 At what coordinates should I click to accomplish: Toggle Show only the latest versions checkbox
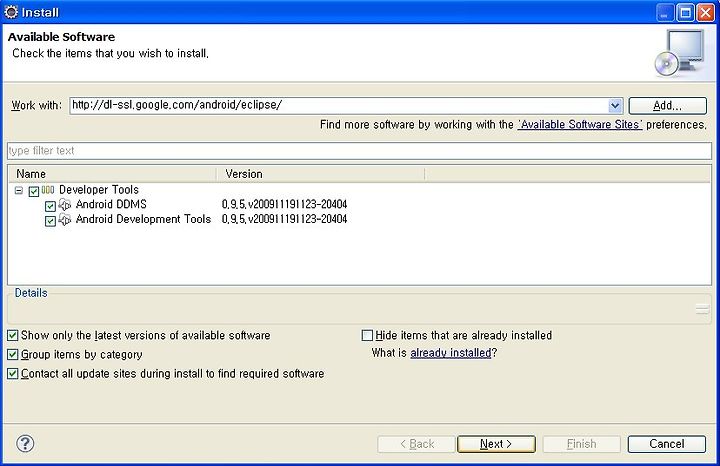click(13, 336)
